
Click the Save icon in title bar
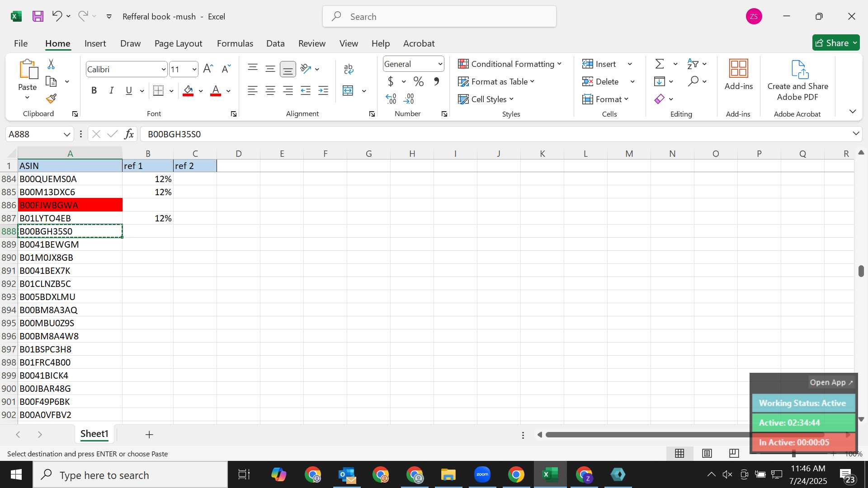coord(38,17)
